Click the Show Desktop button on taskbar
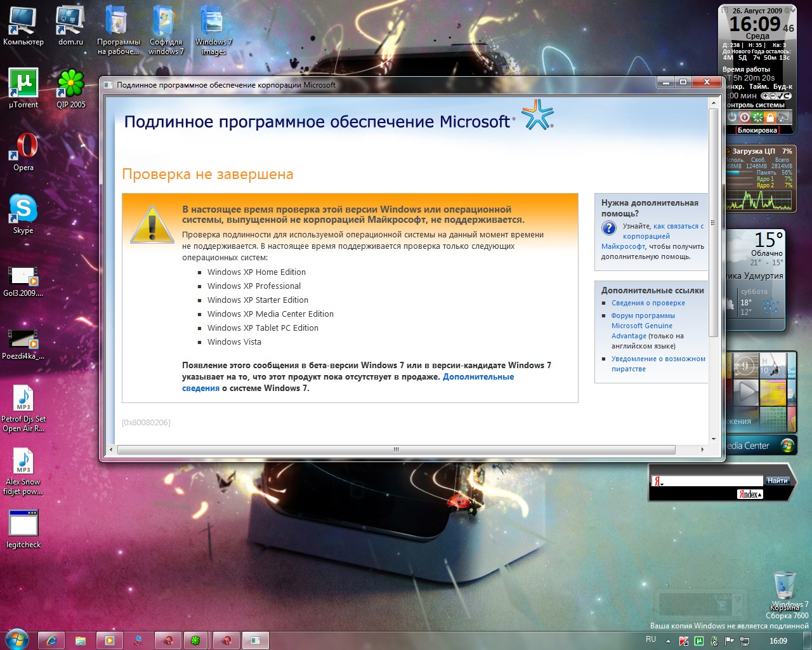Image resolution: width=812 pixels, height=650 pixels. [808, 640]
